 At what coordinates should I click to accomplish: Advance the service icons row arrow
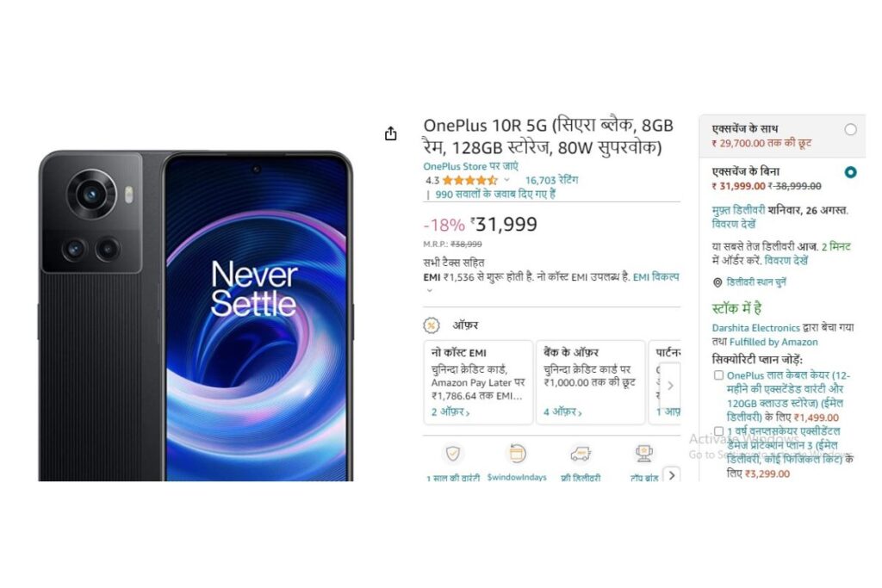(x=672, y=475)
